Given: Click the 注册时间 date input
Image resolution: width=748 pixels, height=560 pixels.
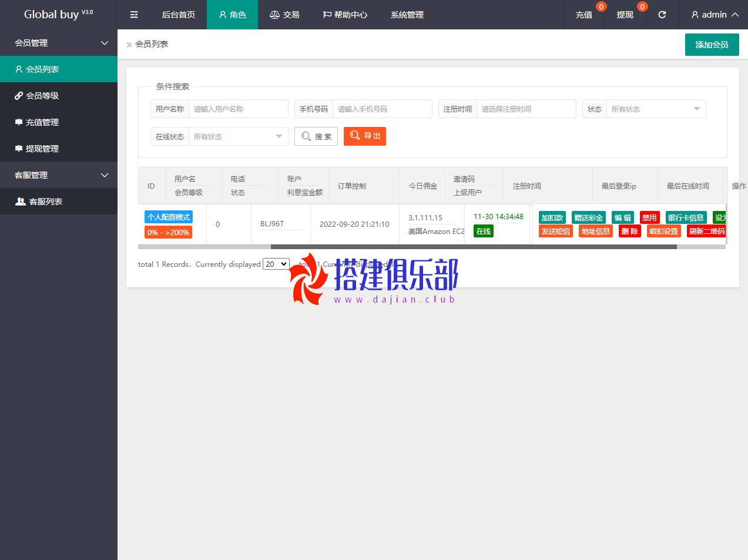Looking at the screenshot, I should (x=526, y=109).
